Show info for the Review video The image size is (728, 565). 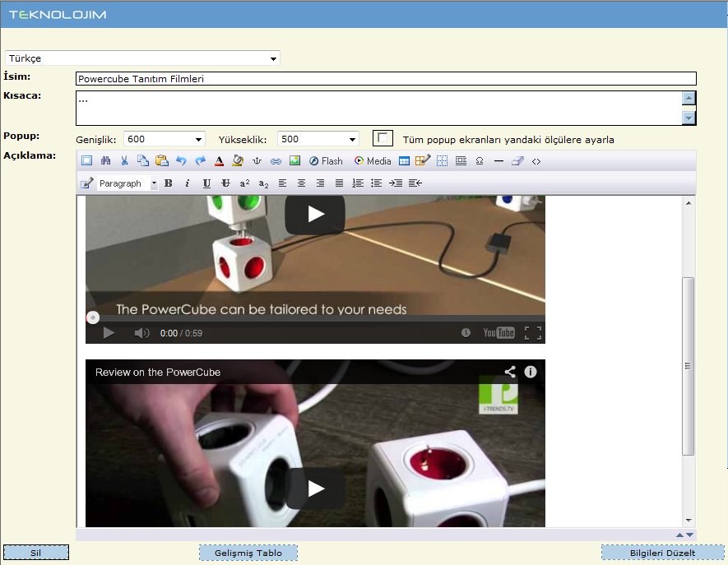531,372
